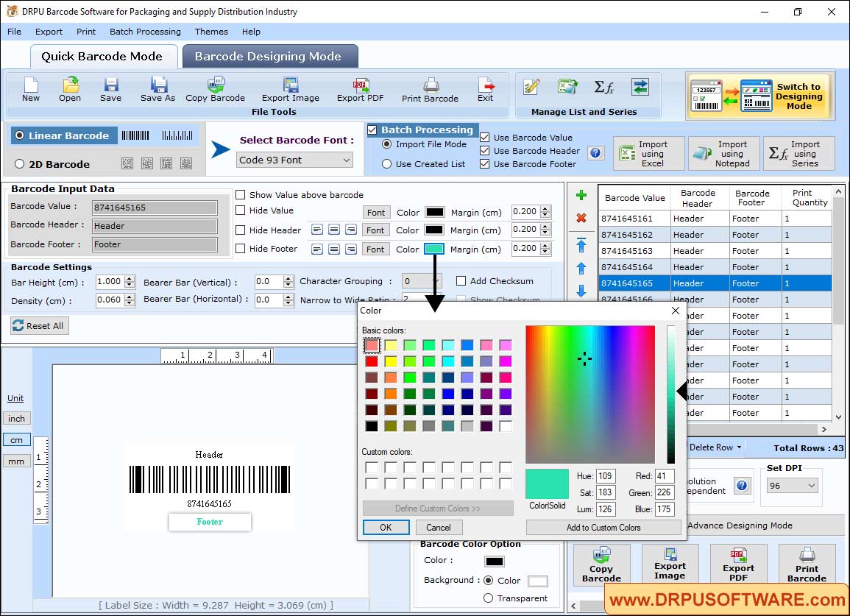Increase the Bearer Bar Vertical value
This screenshot has height=616, width=850.
288,279
